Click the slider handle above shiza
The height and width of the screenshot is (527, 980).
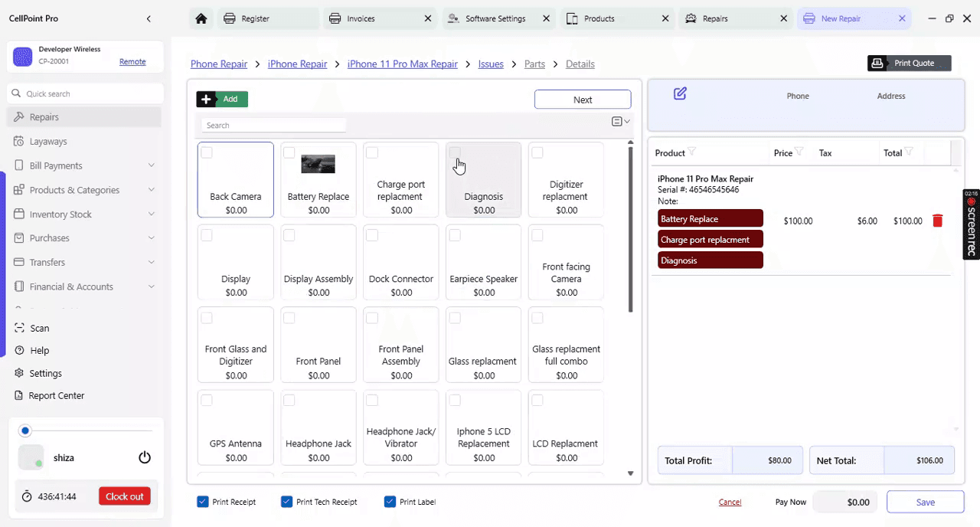point(25,430)
